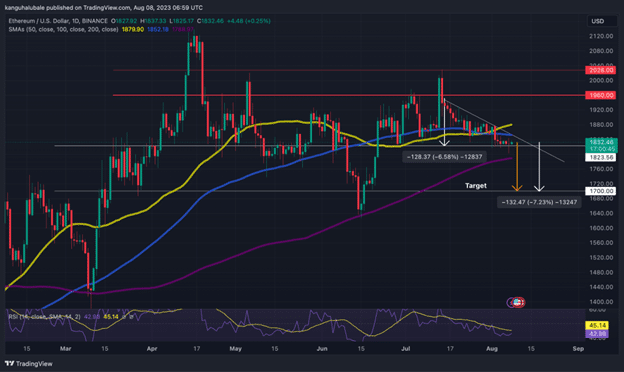Click the purple 42.98 RSI axis label
624x372 pixels.
[x=597, y=334]
